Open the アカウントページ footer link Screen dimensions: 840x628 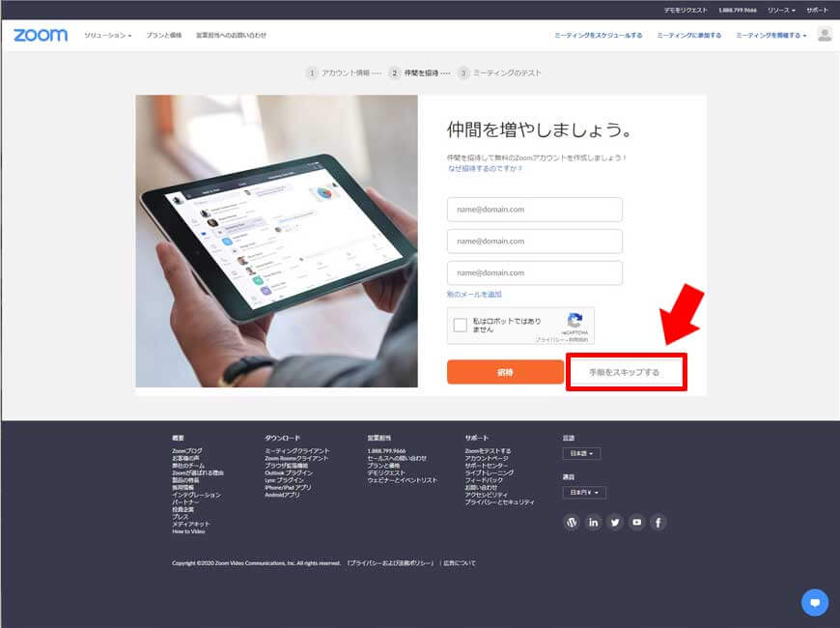coord(487,459)
